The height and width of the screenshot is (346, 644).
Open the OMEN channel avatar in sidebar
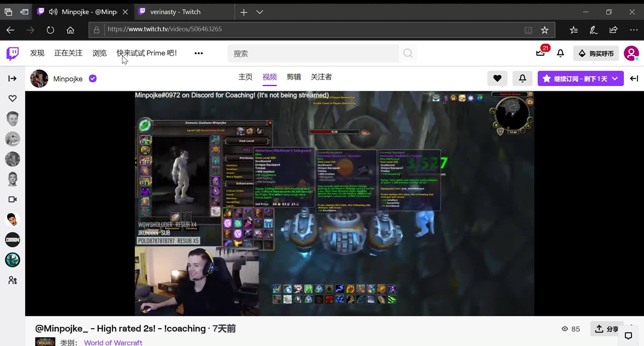(x=12, y=240)
